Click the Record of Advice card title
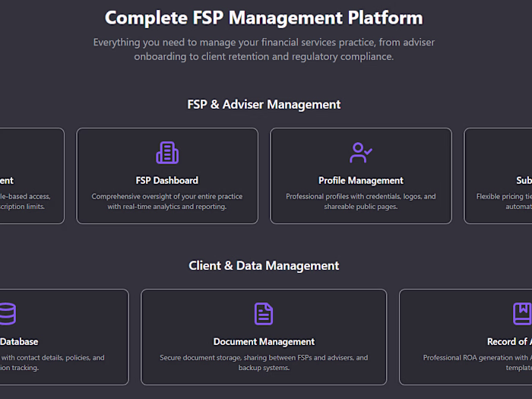The image size is (532, 399). pos(510,342)
